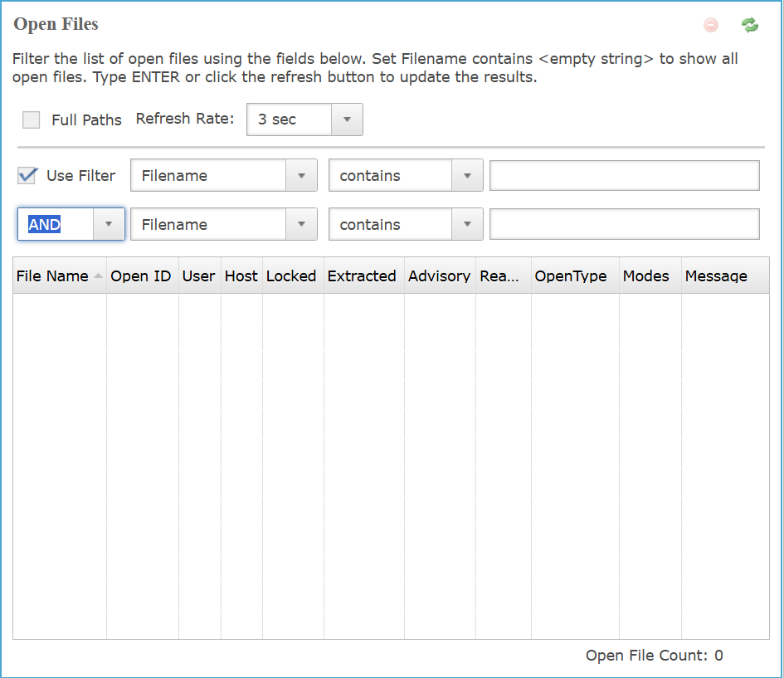Click the green refresh icon

pyautogui.click(x=750, y=25)
